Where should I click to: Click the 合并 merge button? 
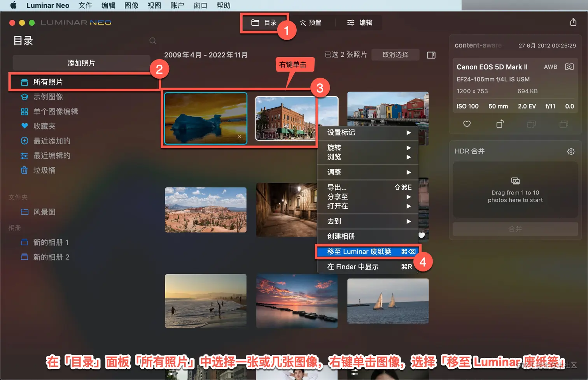[x=515, y=229]
